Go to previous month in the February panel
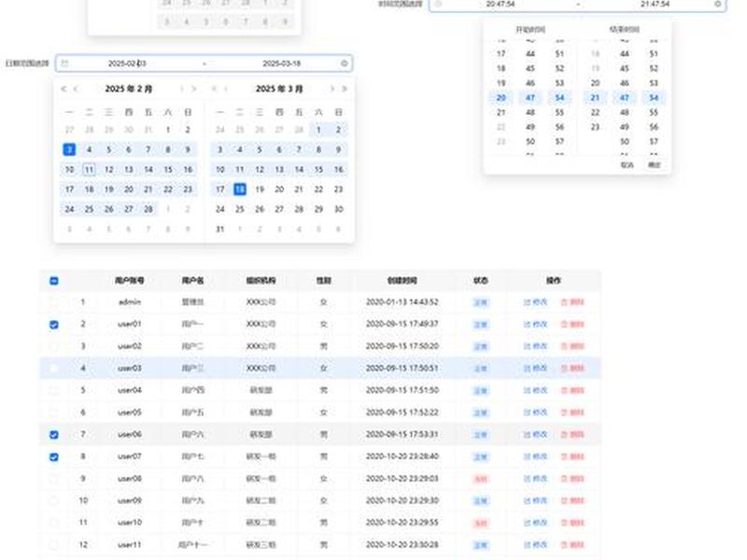 point(76,89)
